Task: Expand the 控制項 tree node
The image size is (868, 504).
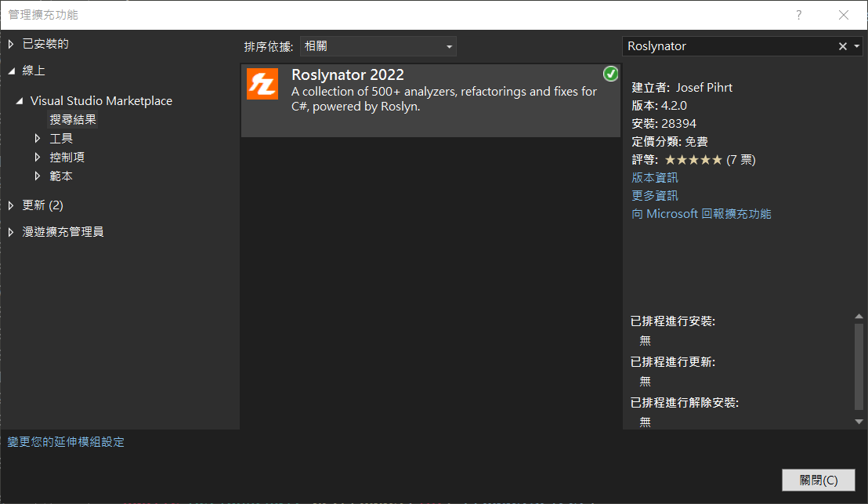Action: click(38, 158)
